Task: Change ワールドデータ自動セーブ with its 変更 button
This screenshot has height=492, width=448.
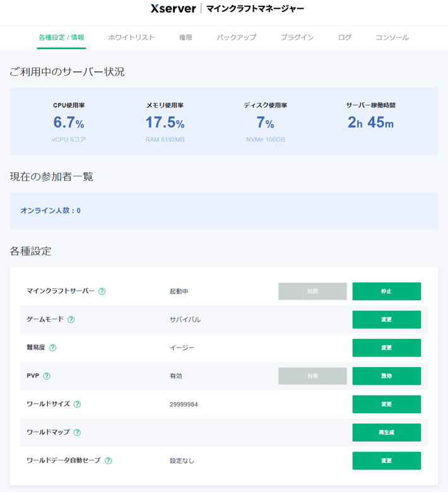Action: pyautogui.click(x=386, y=460)
